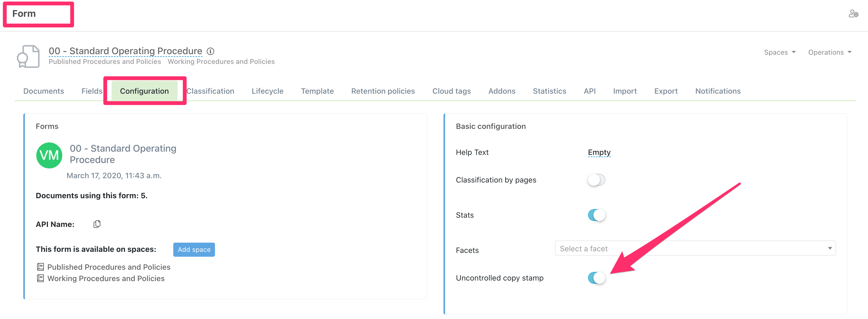Image resolution: width=868 pixels, height=319 pixels.
Task: Turn off the Stats toggle
Action: click(596, 215)
